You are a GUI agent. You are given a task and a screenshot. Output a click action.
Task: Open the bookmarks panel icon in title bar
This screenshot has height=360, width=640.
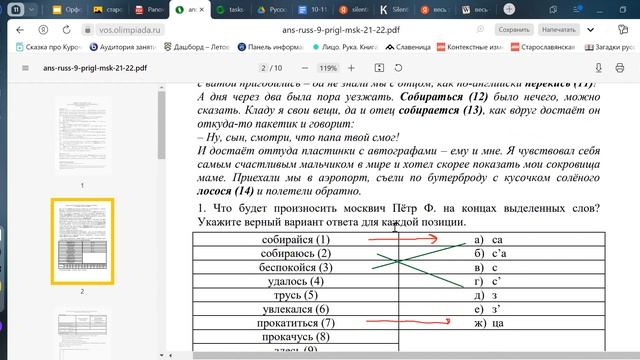click(553, 9)
